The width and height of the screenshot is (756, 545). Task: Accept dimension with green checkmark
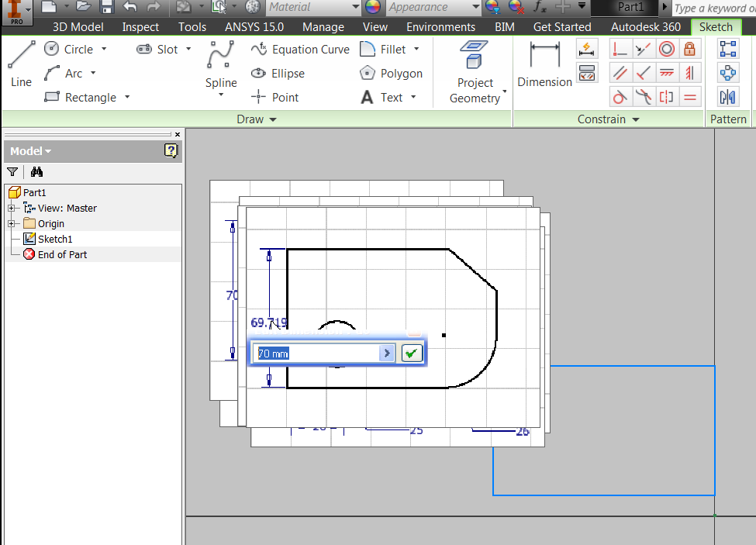coord(412,354)
